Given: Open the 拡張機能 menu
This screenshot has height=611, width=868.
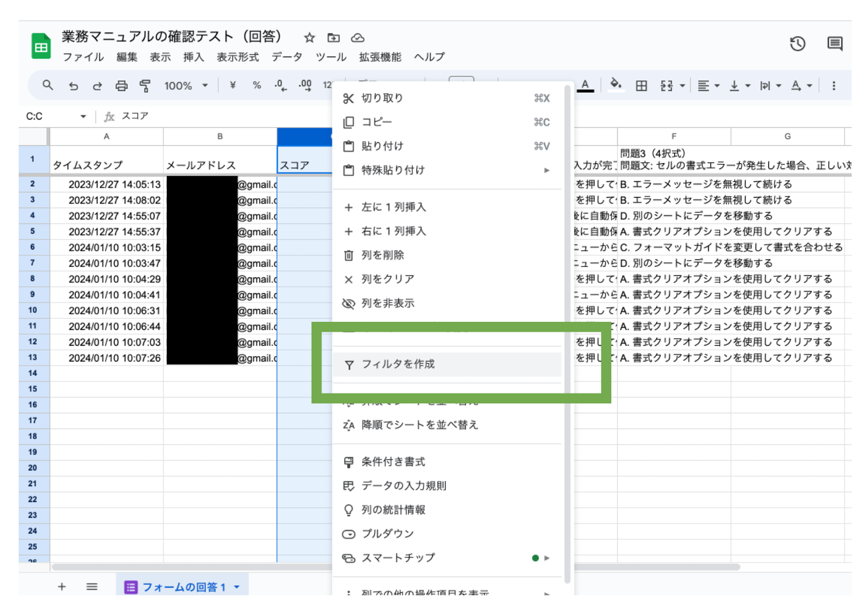Looking at the screenshot, I should click(380, 57).
